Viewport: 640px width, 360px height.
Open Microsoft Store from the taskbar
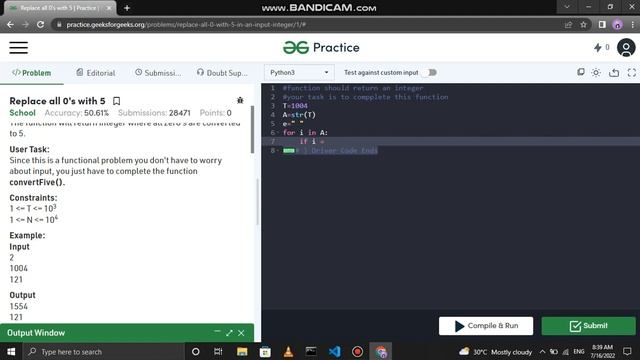tap(265, 351)
